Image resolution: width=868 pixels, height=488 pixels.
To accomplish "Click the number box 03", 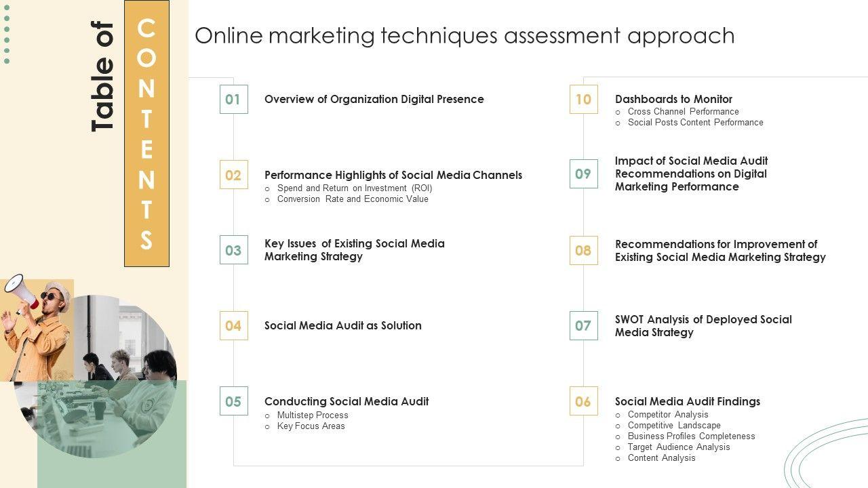I will coord(233,250).
